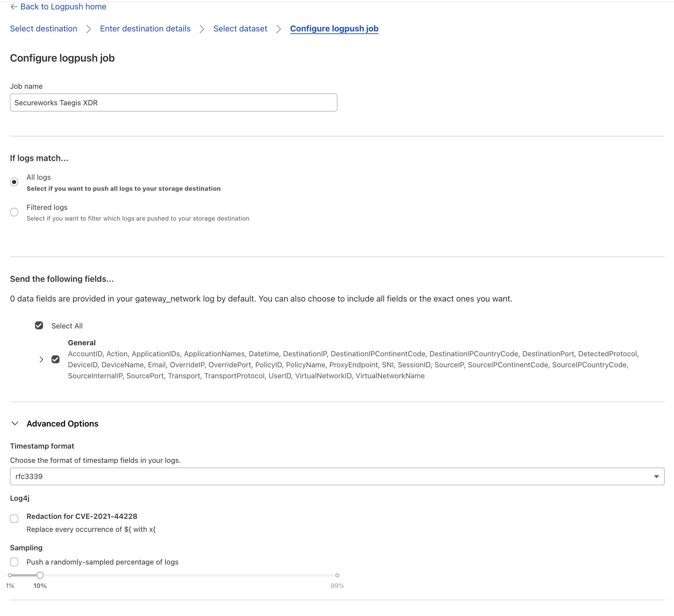The height and width of the screenshot is (616, 674).
Task: Uncheck the Select All fields checkbox
Action: (x=39, y=325)
